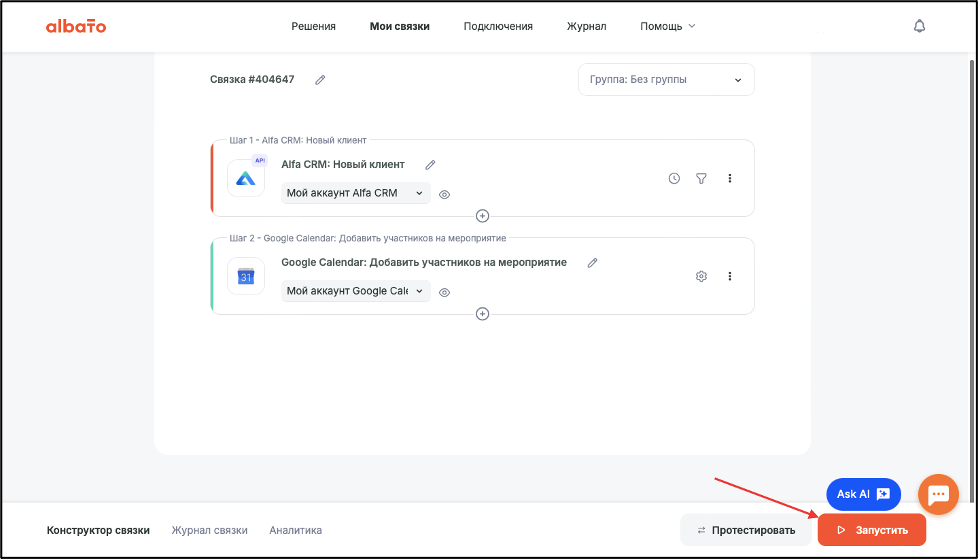Image resolution: width=979 pixels, height=560 pixels.
Task: Open the notifications bell
Action: [919, 26]
